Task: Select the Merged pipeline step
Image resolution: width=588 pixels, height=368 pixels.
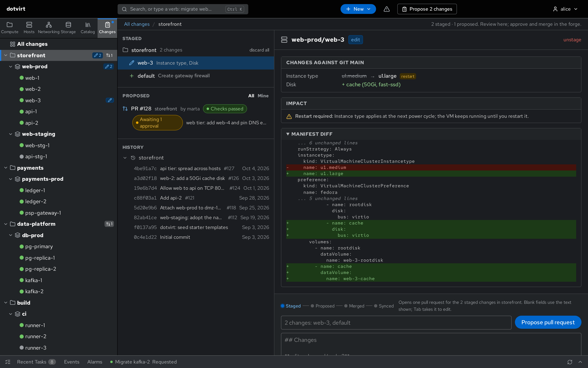Action: (x=354, y=306)
